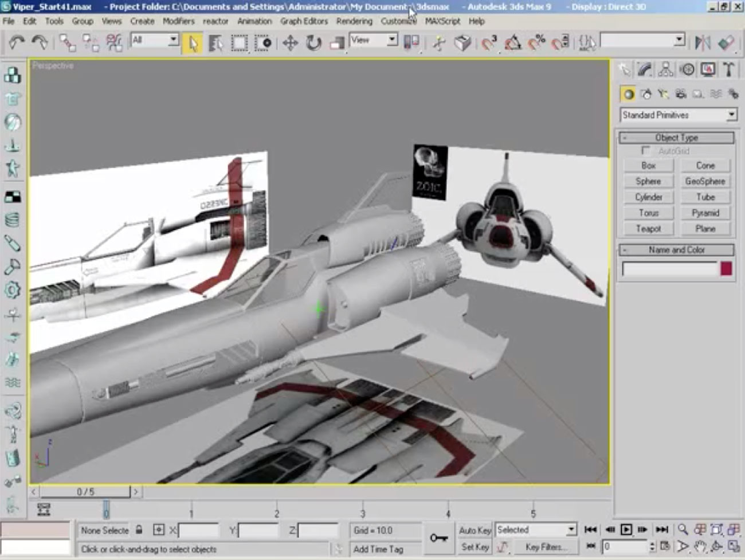Activate the Select Object arrow tool
This screenshot has height=560, width=745.
click(x=193, y=43)
